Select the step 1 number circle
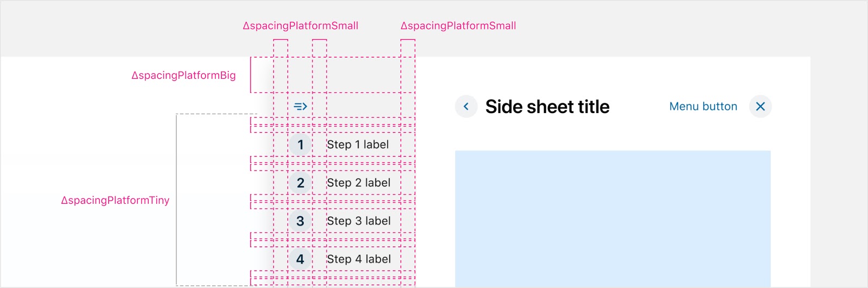This screenshot has width=868, height=288. click(301, 145)
